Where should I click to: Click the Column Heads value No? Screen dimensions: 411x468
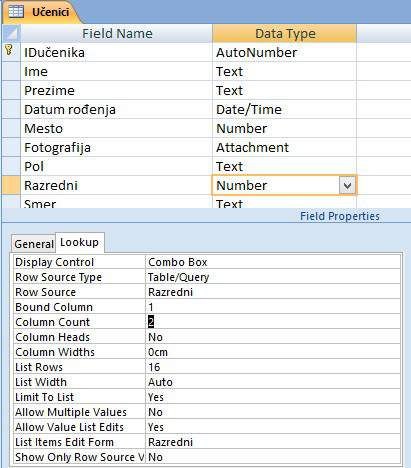273,337
